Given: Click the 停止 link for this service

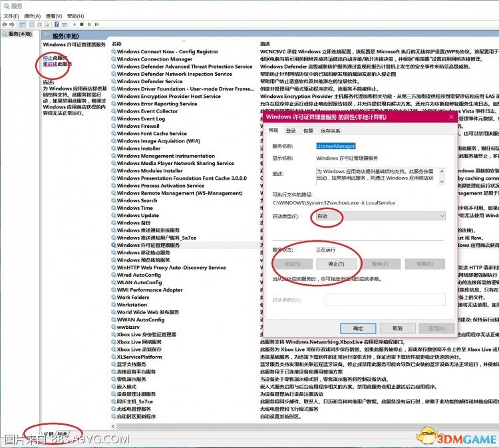Looking at the screenshot, I should 48,58.
